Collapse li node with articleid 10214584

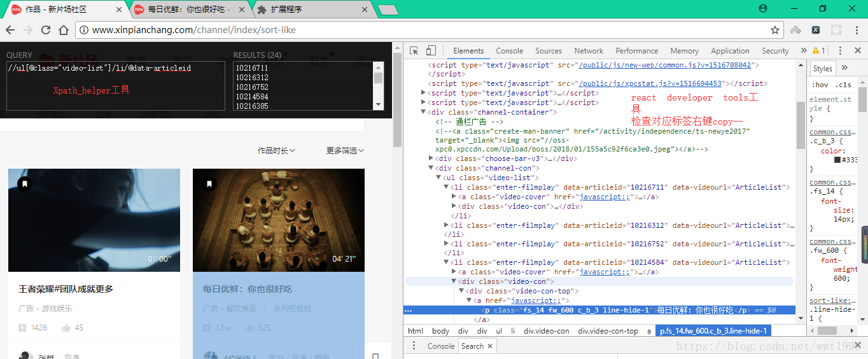pos(446,262)
